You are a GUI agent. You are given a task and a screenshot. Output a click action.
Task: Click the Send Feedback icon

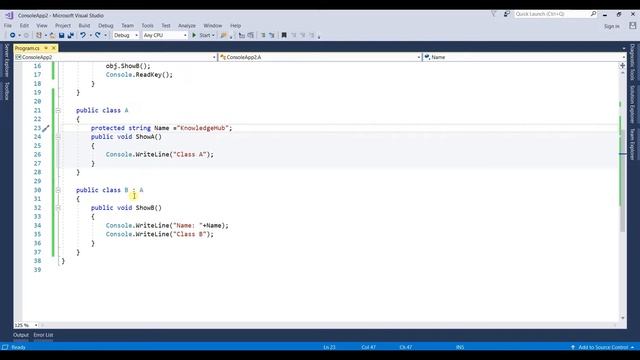[x=507, y=14]
